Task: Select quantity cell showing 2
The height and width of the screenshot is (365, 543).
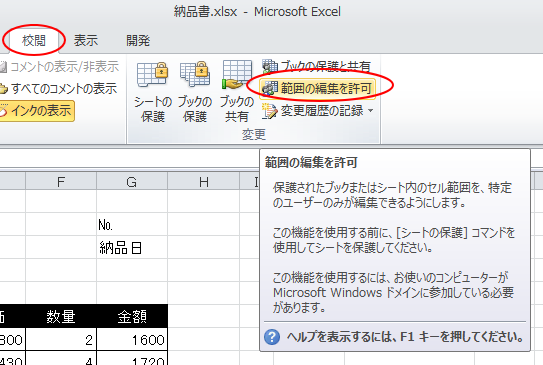Action: click(x=61, y=339)
